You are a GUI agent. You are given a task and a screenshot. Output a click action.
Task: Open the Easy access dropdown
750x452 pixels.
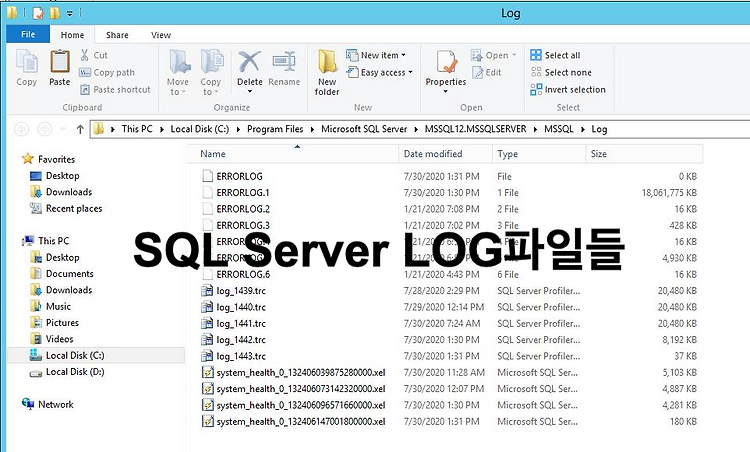pos(380,72)
